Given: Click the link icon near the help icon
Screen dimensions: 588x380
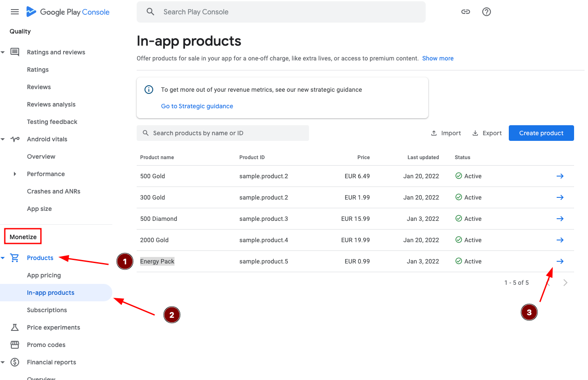Looking at the screenshot, I should [x=465, y=12].
